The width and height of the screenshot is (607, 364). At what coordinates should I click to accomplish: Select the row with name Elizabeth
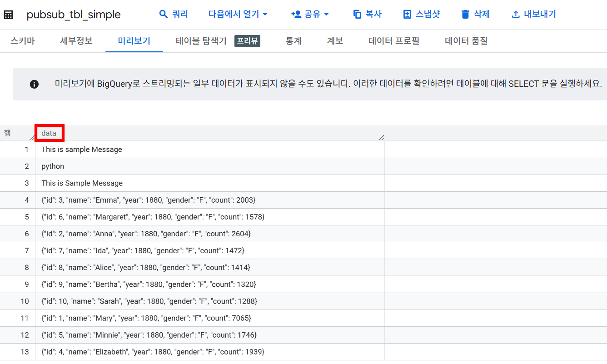click(x=303, y=351)
